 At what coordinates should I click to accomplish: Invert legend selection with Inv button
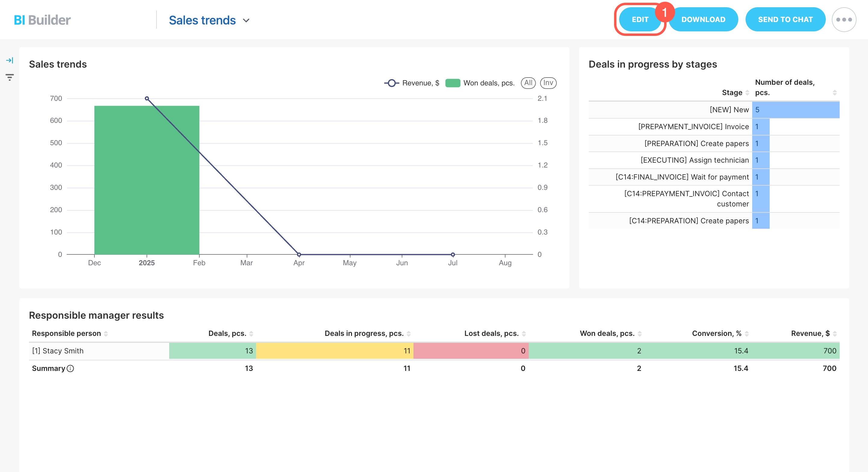click(x=548, y=83)
